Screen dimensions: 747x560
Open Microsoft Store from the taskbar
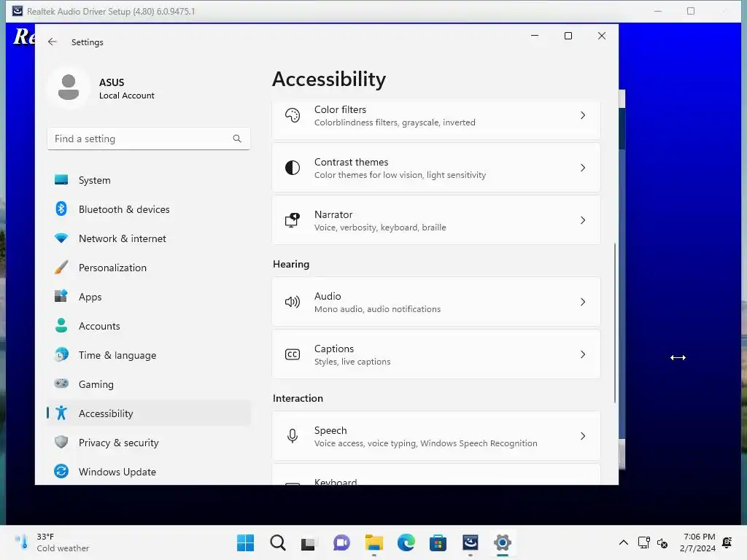pos(438,542)
